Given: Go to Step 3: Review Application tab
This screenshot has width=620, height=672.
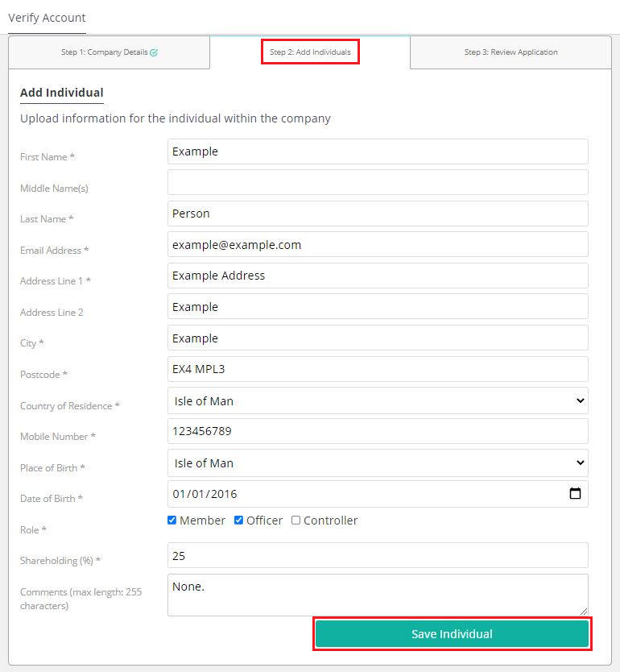Looking at the screenshot, I should pyautogui.click(x=510, y=52).
